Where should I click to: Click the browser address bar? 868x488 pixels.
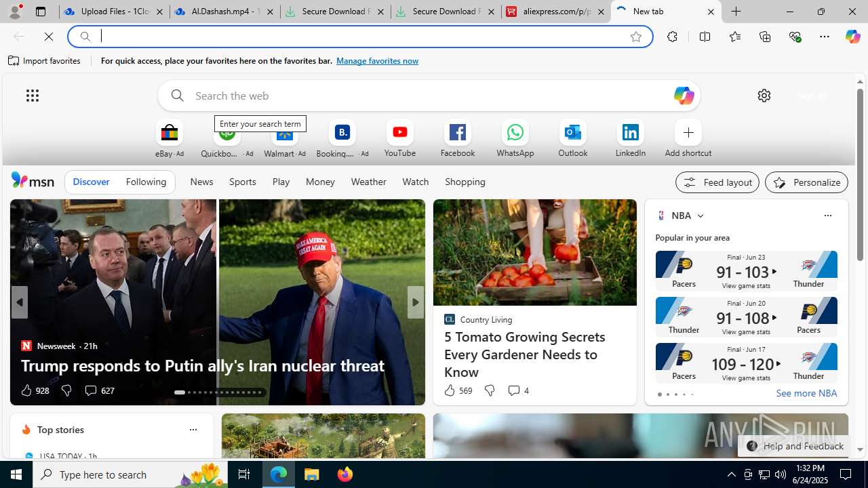[x=359, y=37]
